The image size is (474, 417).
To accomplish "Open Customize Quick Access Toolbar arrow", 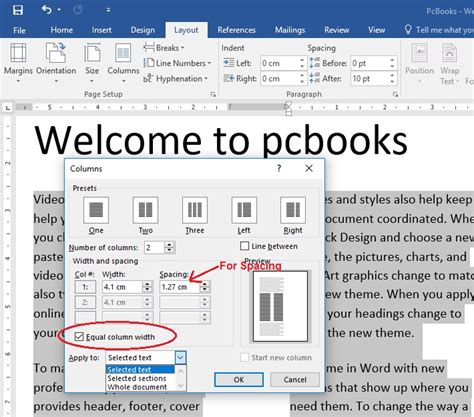I will (x=108, y=10).
